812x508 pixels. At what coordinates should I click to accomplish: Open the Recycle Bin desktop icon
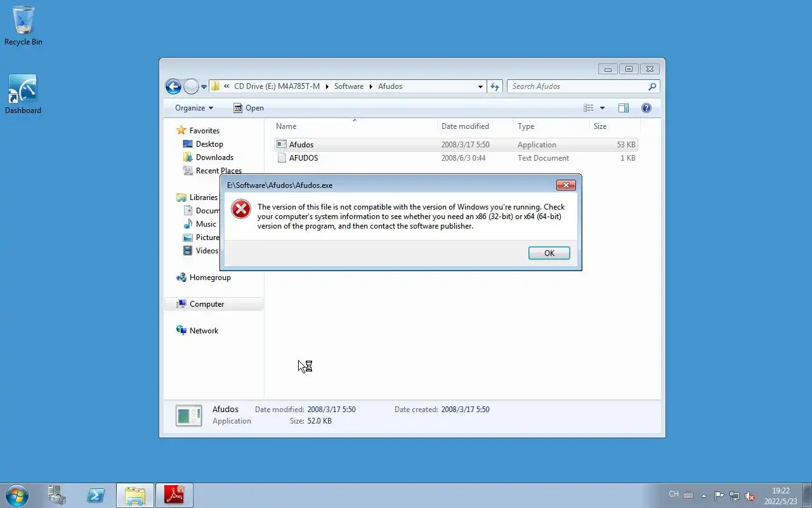point(23,26)
